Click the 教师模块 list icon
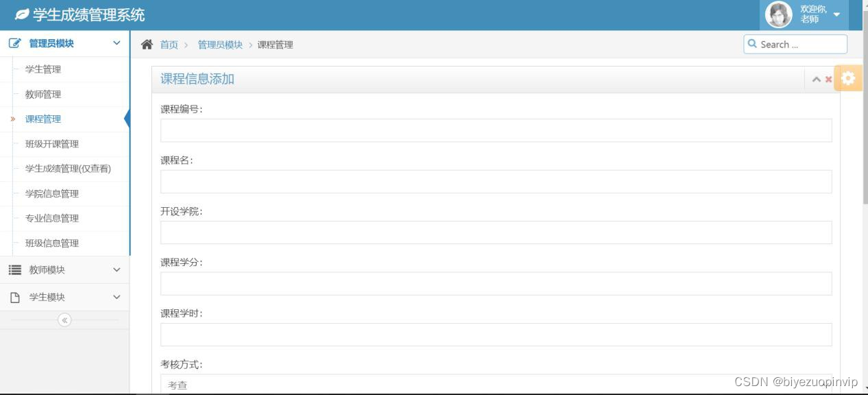The height and width of the screenshot is (395, 868). coord(15,270)
